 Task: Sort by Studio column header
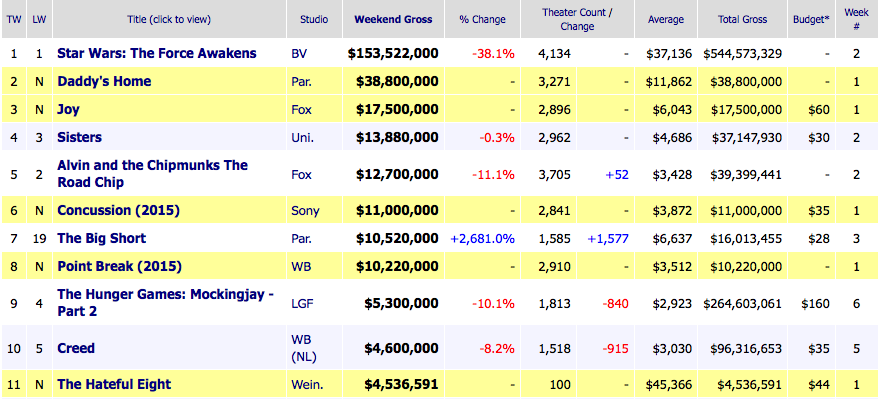(314, 20)
